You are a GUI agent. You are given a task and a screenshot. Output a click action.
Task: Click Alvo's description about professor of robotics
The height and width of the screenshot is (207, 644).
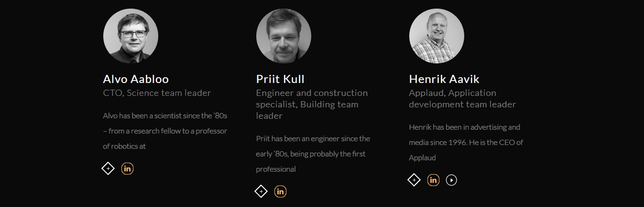[x=165, y=131]
